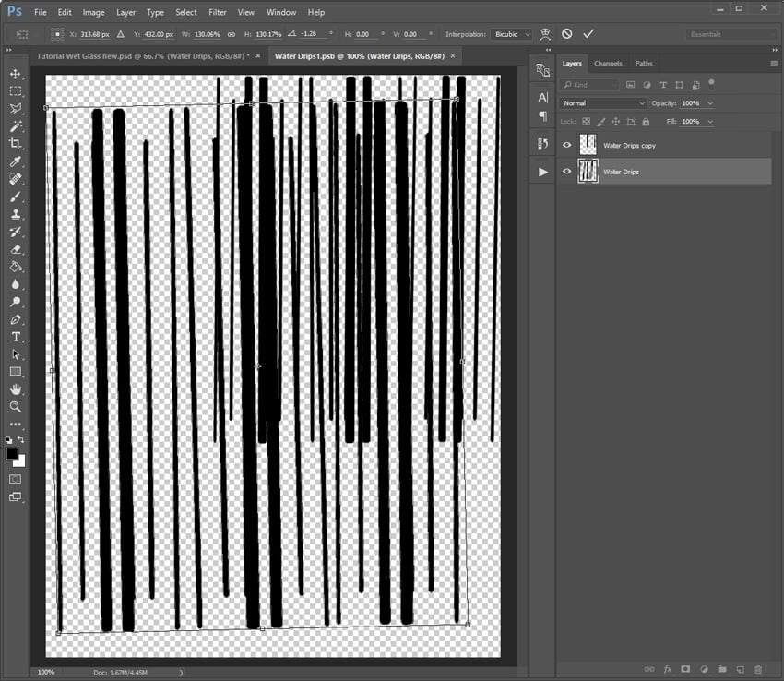Open the Kind filter dropdown
The image size is (784, 681).
(589, 85)
